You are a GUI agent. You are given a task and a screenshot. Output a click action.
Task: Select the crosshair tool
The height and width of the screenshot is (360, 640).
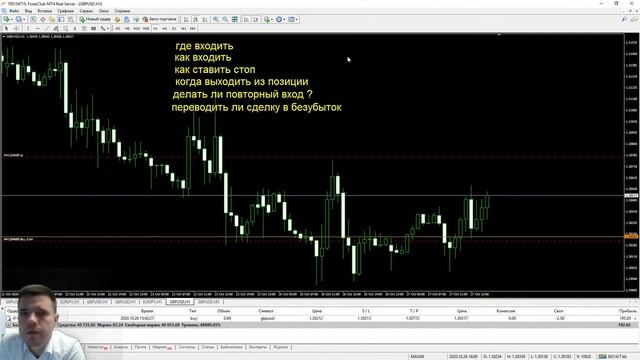[x=16, y=28]
